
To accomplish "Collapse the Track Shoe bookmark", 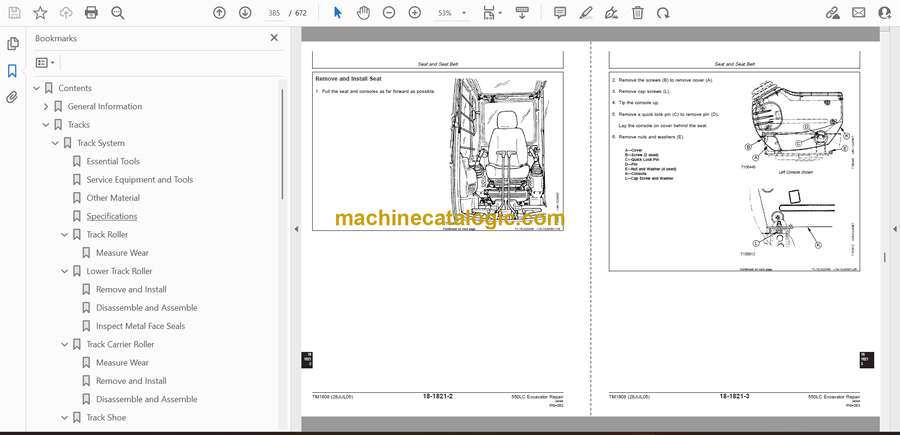I will [65, 418].
